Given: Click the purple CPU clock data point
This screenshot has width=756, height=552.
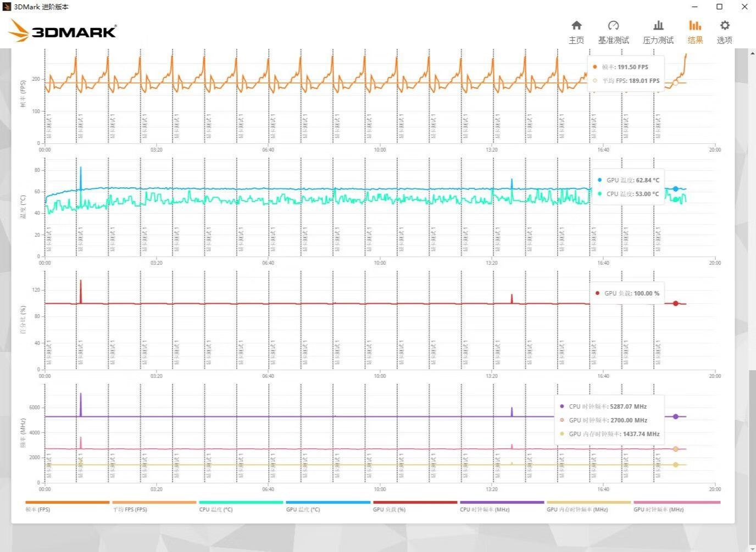Looking at the screenshot, I should 676,416.
